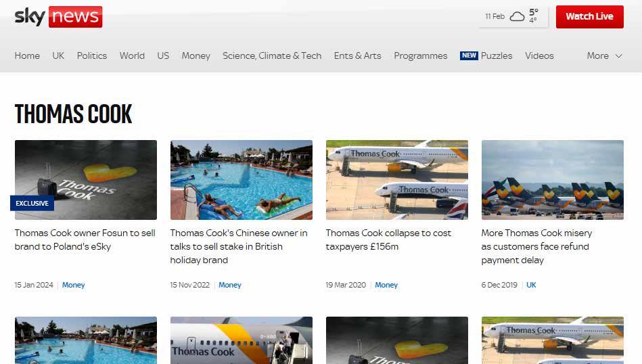Click UK tag under 6 Dec 2019 article
The height and width of the screenshot is (364, 642).
pos(531,285)
